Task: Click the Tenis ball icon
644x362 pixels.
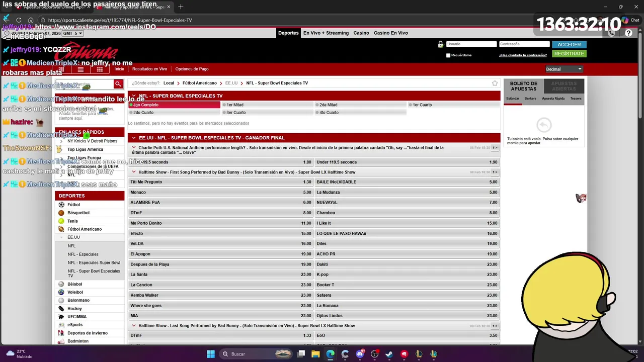Action: 61,221
